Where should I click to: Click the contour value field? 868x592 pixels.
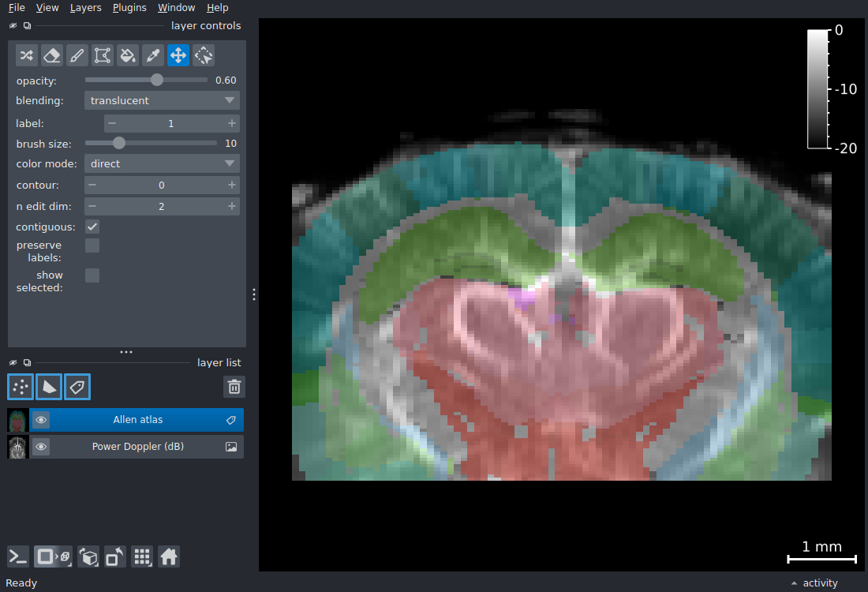[162, 185]
